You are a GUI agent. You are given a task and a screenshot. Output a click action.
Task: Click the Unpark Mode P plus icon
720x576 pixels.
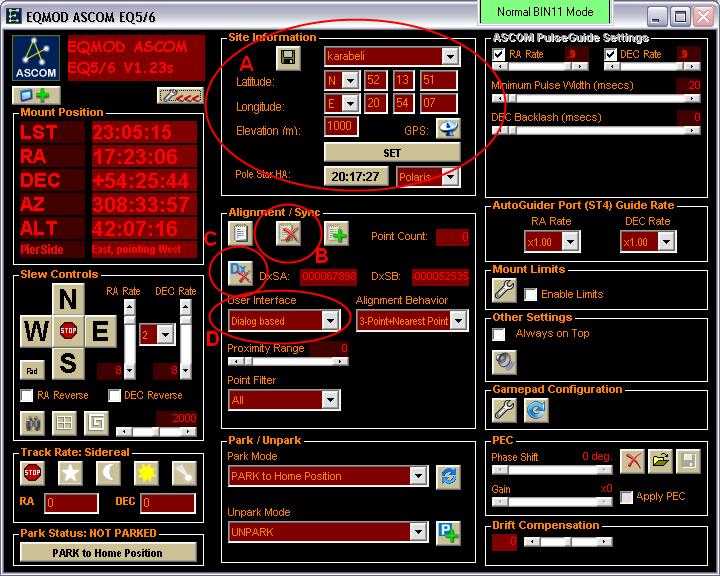448,533
